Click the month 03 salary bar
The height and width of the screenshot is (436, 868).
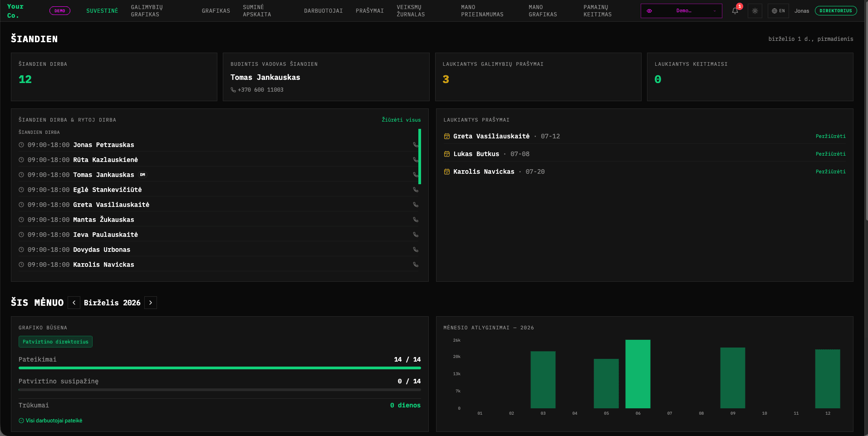pyautogui.click(x=543, y=380)
